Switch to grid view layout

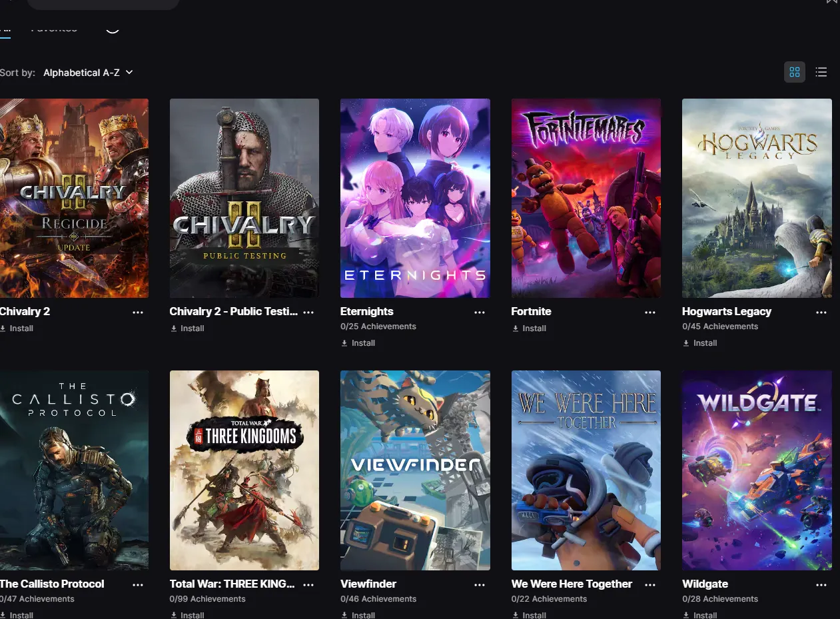794,72
